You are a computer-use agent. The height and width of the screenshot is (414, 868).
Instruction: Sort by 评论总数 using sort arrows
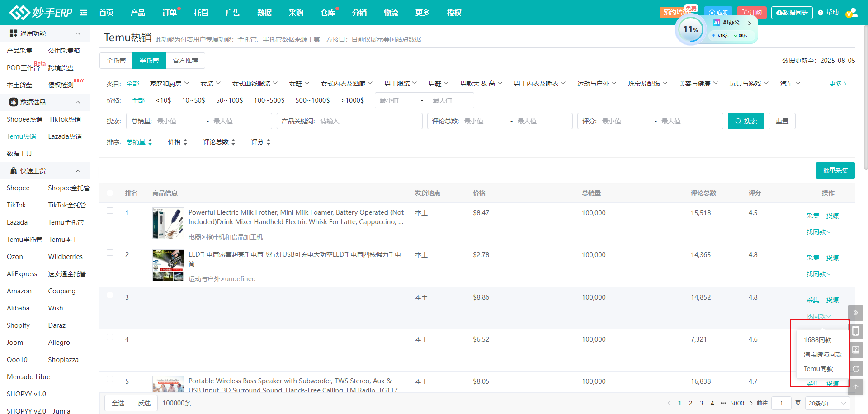233,142
